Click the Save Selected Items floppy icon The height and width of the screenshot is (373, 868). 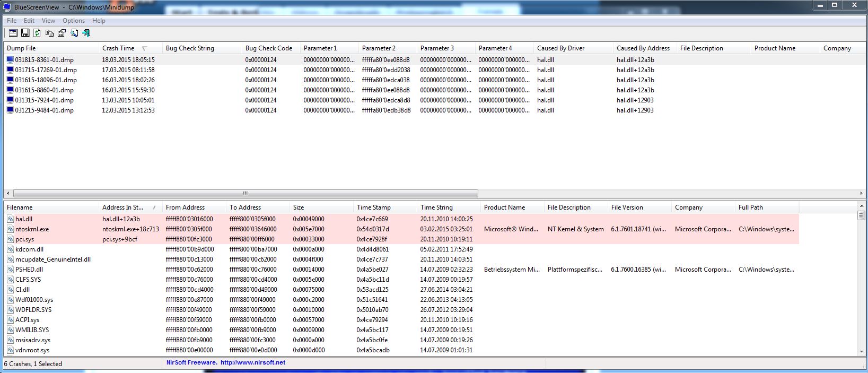coord(25,33)
